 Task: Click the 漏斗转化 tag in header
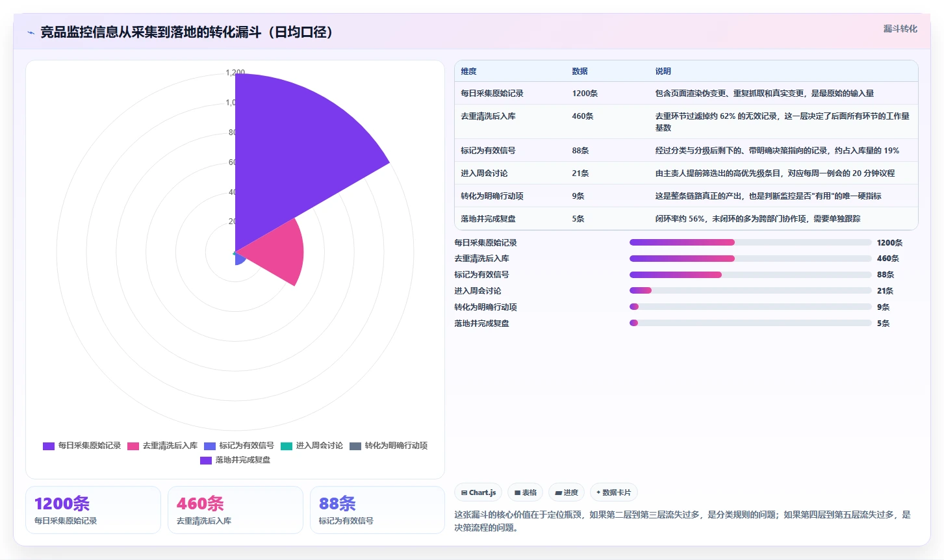point(900,29)
